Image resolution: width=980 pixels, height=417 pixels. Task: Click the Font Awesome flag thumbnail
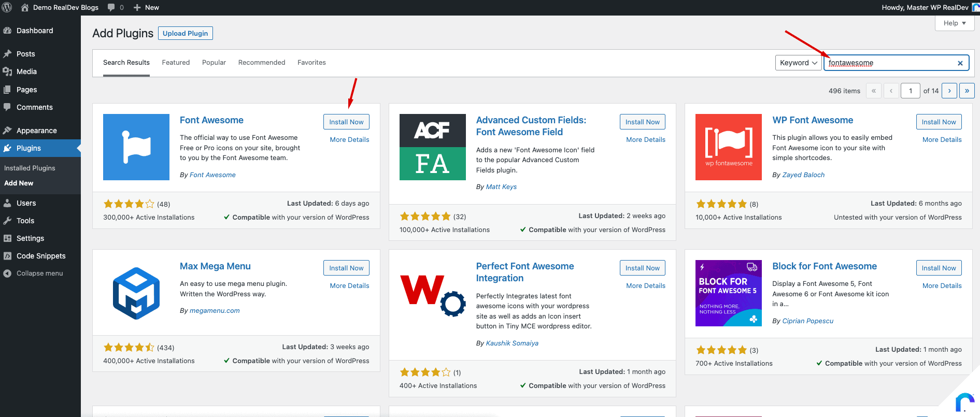(x=136, y=147)
